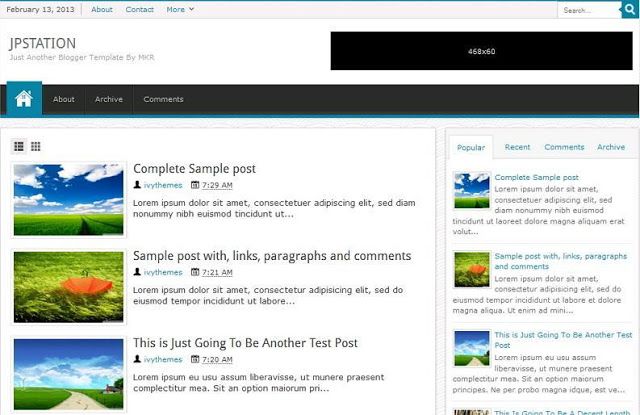This screenshot has height=415, width=640.
Task: Click calendar icon next to 7:20 AM
Action: tap(195, 359)
